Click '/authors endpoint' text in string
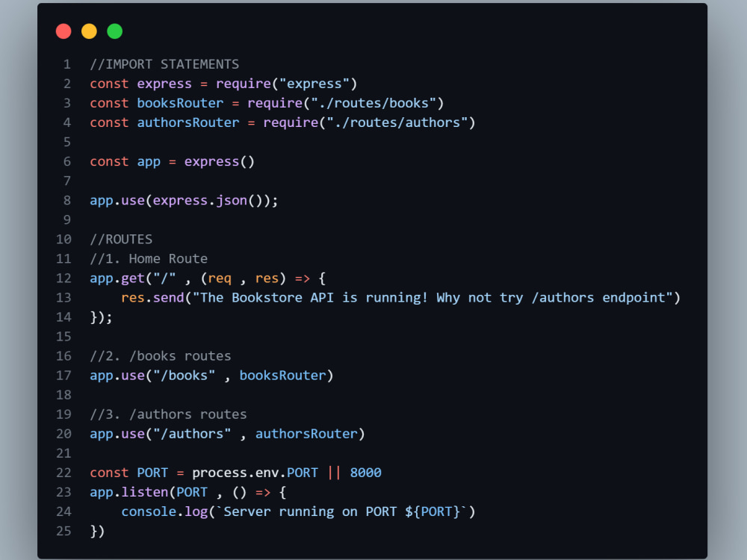Image resolution: width=747 pixels, height=560 pixels. [598, 298]
